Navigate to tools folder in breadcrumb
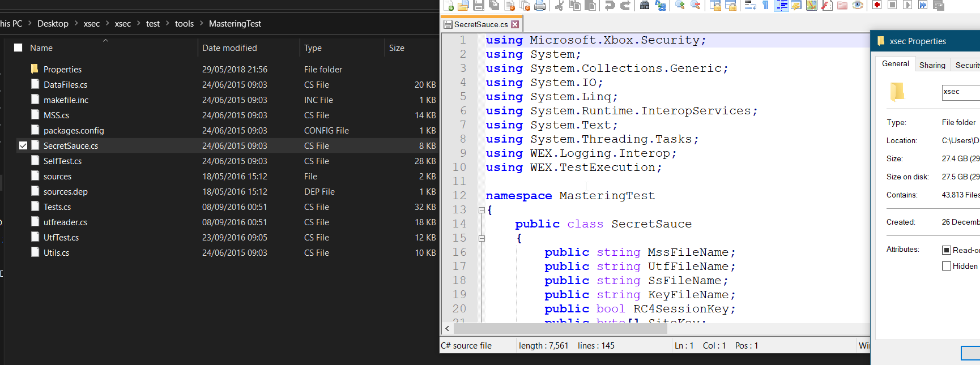The width and height of the screenshot is (980, 365). pos(184,23)
